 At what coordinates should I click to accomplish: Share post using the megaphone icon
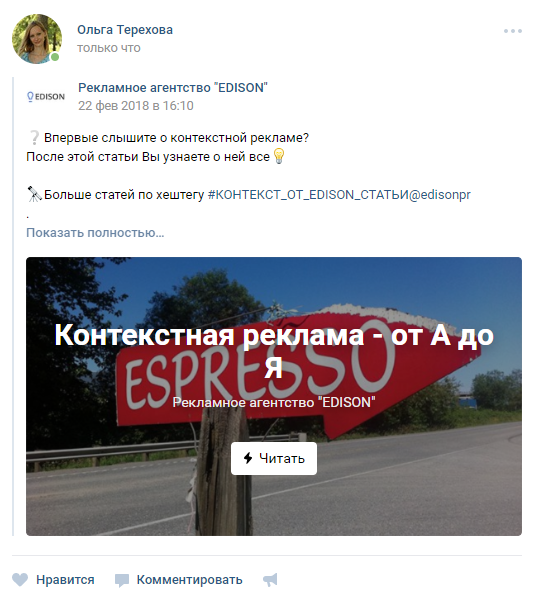(x=270, y=580)
